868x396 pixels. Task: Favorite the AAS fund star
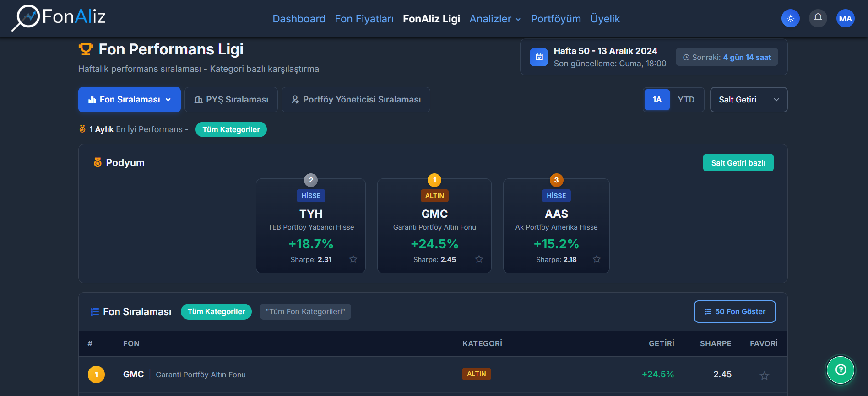coord(597,259)
